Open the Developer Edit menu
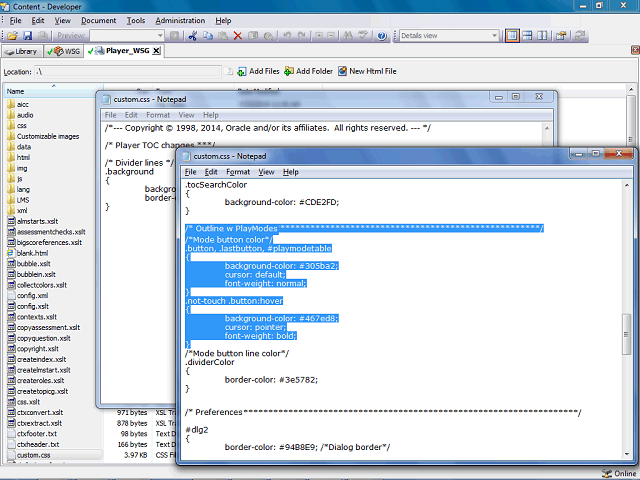This screenshot has height=480, width=640. pyautogui.click(x=38, y=21)
